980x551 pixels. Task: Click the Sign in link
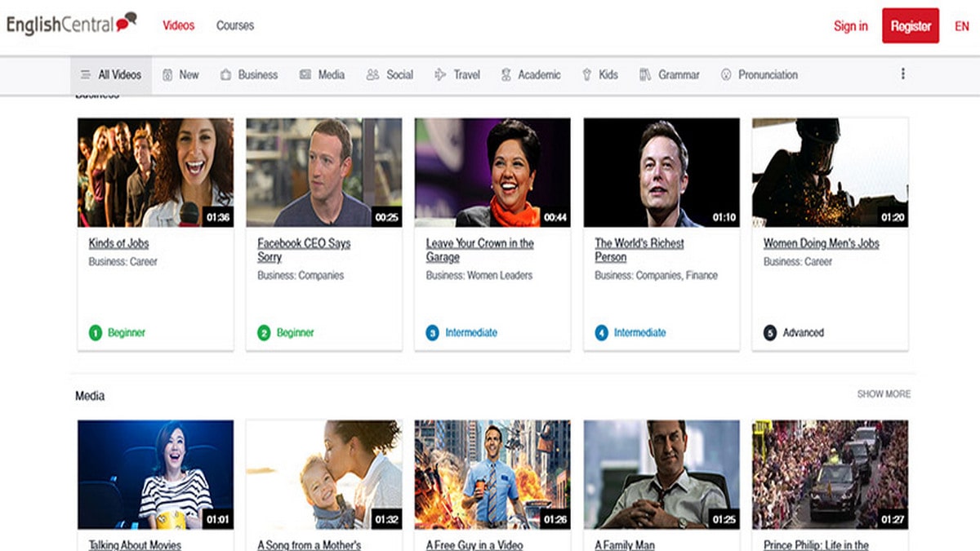point(850,26)
